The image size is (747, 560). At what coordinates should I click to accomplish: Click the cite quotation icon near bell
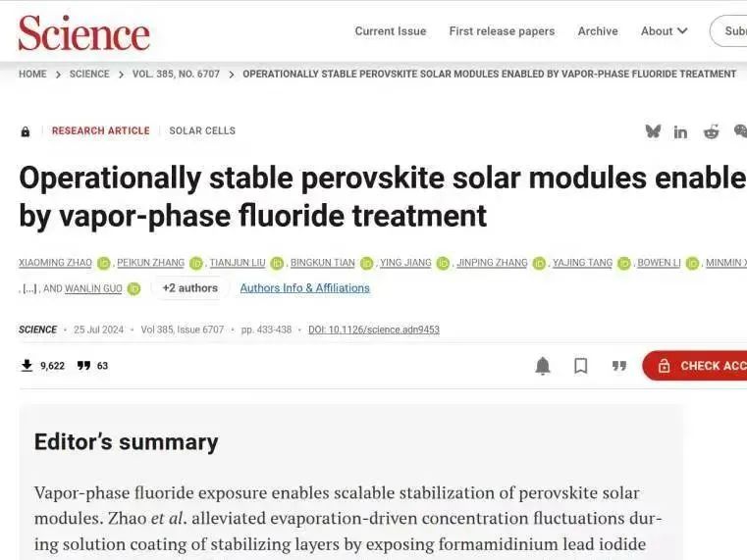[x=619, y=366]
